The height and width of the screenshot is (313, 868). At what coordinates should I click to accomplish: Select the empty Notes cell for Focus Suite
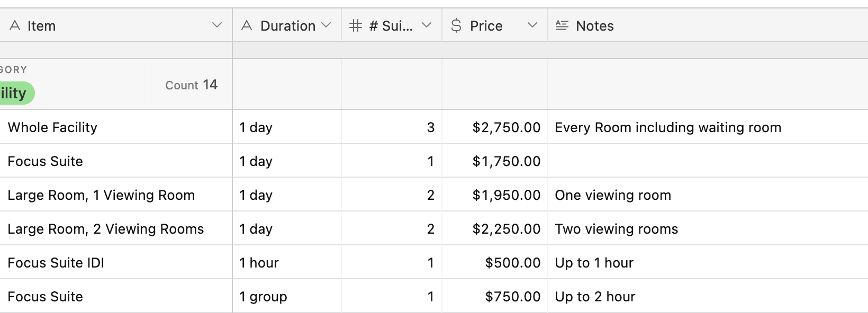coord(708,161)
